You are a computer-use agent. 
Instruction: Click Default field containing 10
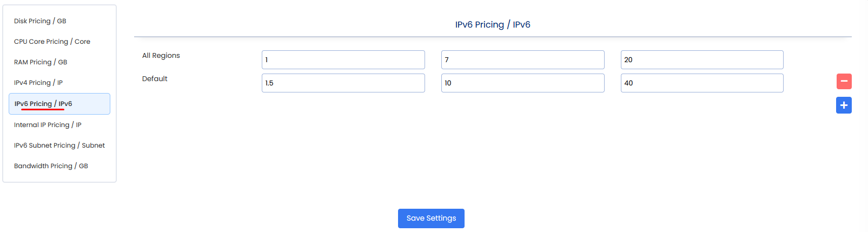(522, 83)
